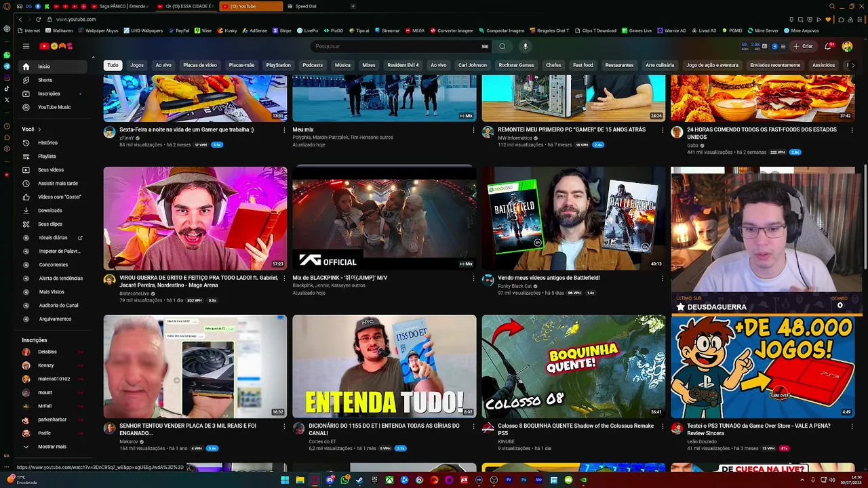Select the Rockstar Games chip

pyautogui.click(x=516, y=65)
